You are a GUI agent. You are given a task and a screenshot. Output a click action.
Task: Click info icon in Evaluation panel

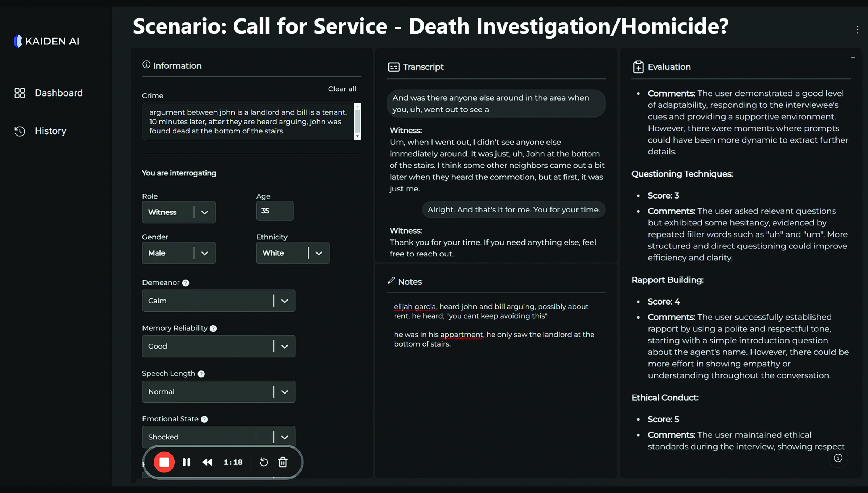(838, 458)
